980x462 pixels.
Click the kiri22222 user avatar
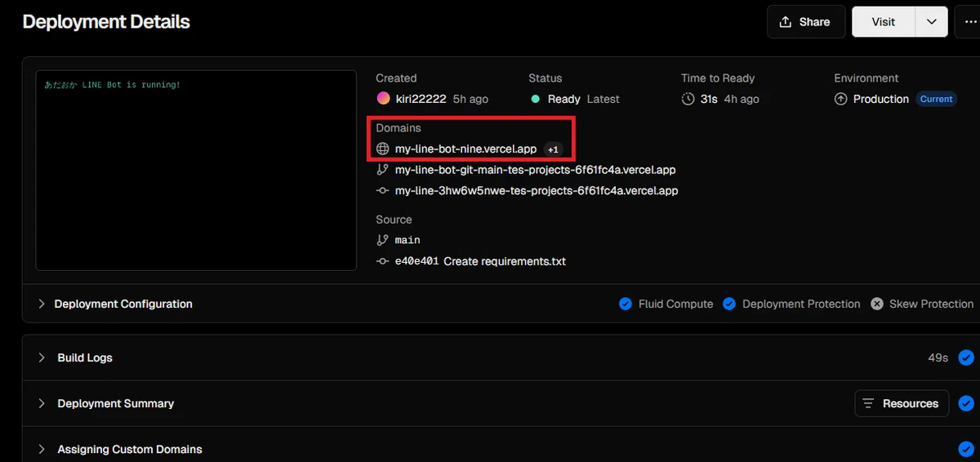(383, 99)
